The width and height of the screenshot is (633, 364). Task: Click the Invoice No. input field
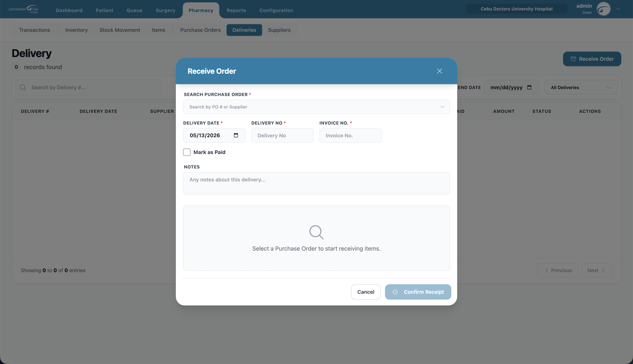[350, 135]
